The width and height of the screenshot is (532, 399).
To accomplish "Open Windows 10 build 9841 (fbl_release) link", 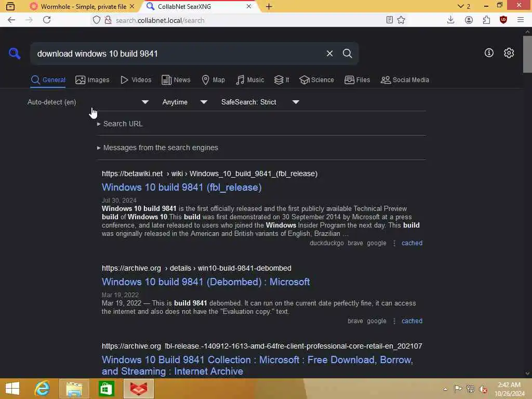I will [181, 187].
